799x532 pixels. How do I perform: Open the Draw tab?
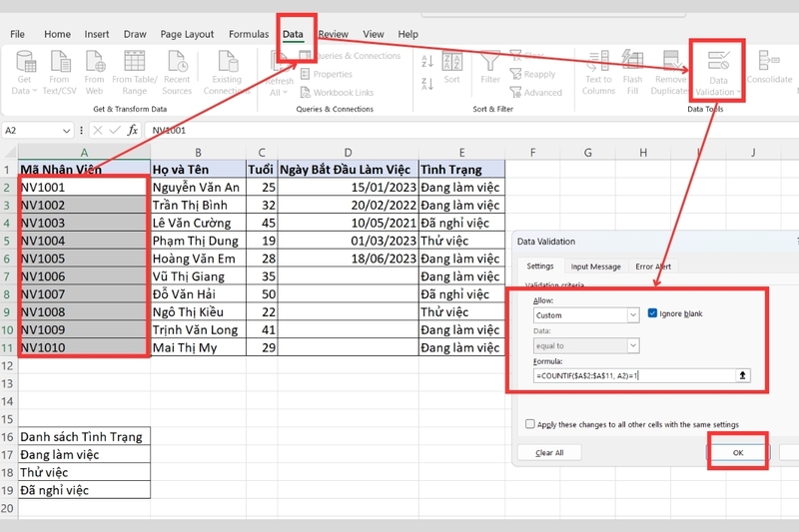(x=135, y=34)
